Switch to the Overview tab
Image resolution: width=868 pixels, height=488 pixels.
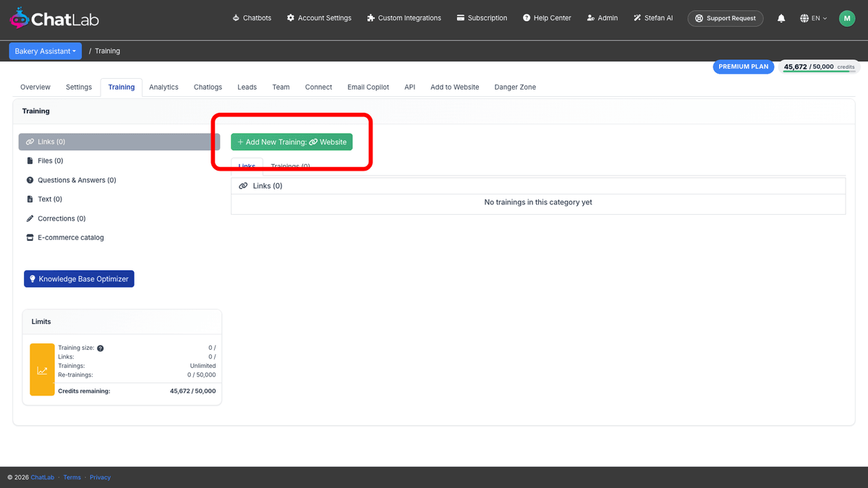[35, 87]
